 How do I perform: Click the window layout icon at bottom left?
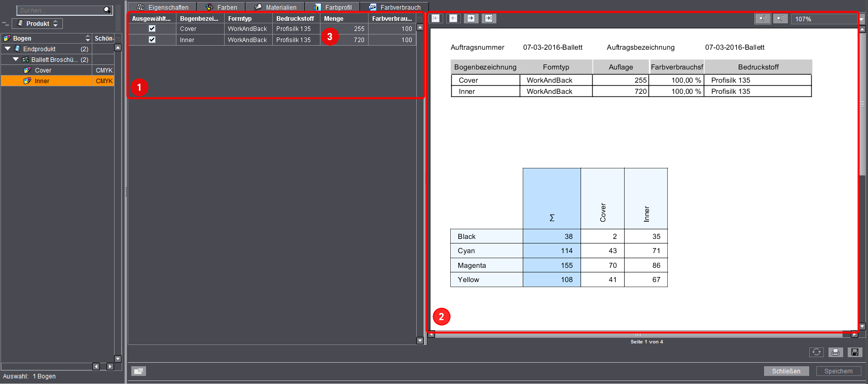tap(138, 371)
